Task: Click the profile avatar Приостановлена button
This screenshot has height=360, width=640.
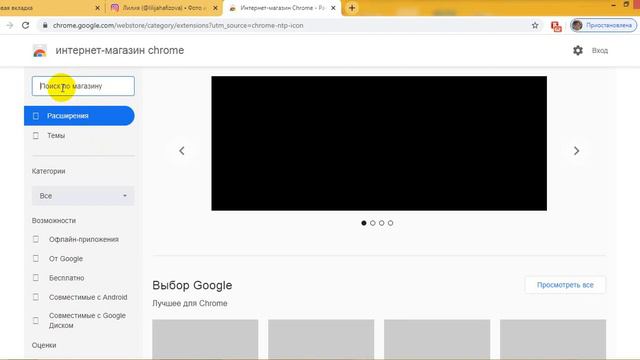Action: coord(603,25)
